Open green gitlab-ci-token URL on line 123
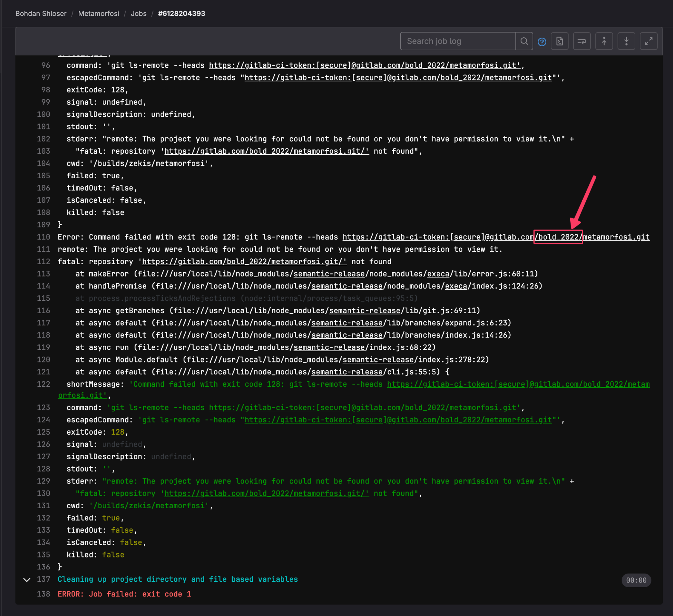 click(365, 408)
